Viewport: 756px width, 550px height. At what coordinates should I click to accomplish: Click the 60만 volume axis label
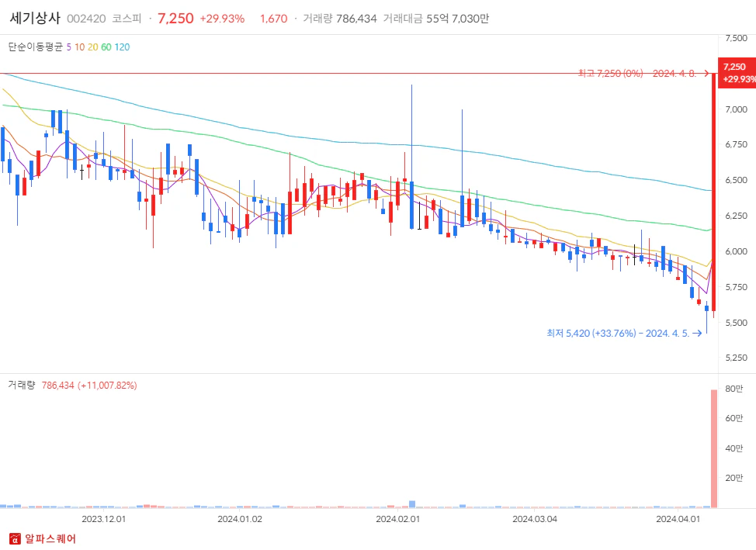pos(733,418)
